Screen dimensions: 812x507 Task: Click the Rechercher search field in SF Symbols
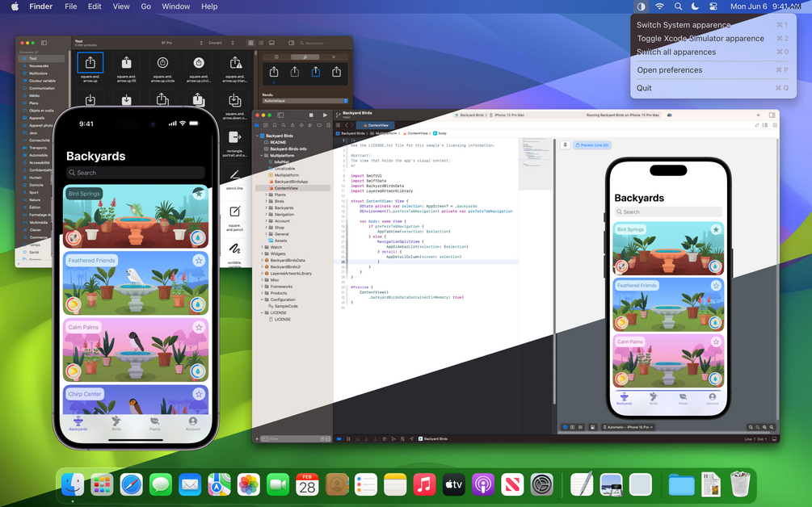pos(324,43)
